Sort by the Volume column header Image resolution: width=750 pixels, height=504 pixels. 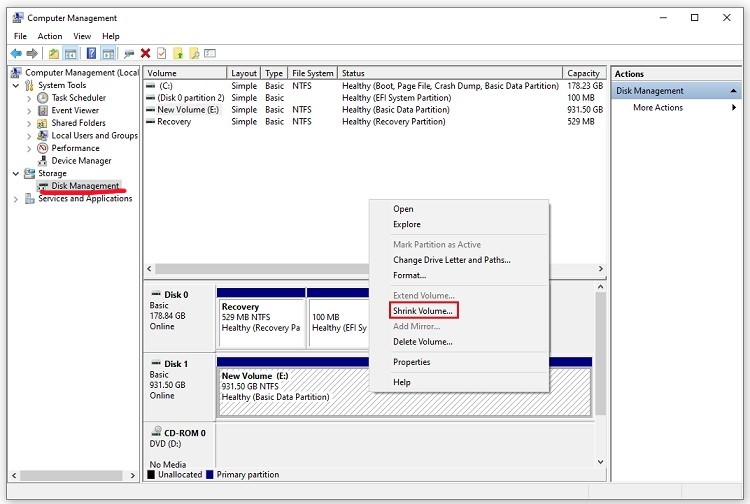coord(185,73)
